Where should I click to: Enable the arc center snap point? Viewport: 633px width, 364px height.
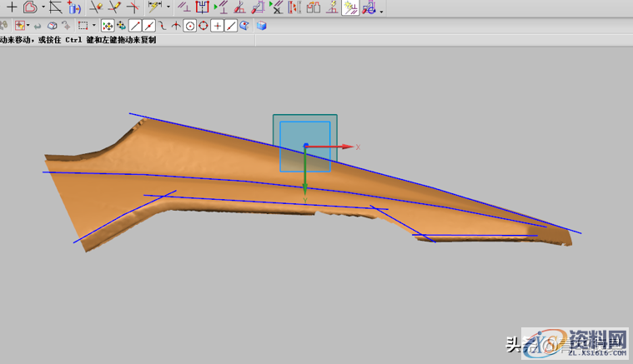(190, 26)
